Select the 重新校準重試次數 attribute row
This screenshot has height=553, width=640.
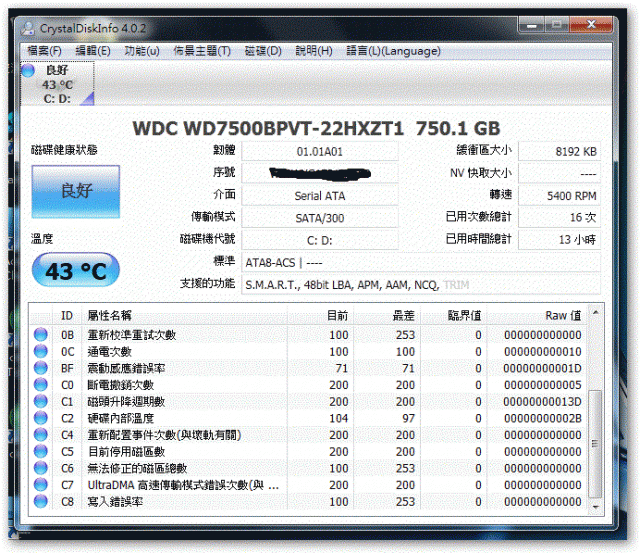pyautogui.click(x=308, y=335)
